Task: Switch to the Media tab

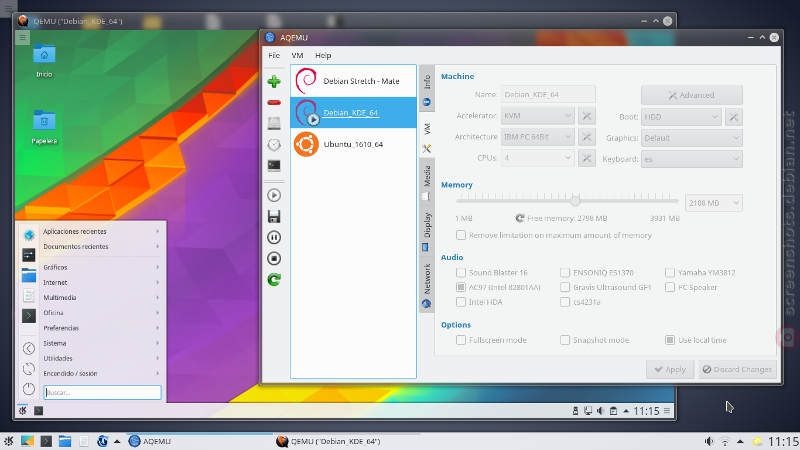Action: [427, 183]
